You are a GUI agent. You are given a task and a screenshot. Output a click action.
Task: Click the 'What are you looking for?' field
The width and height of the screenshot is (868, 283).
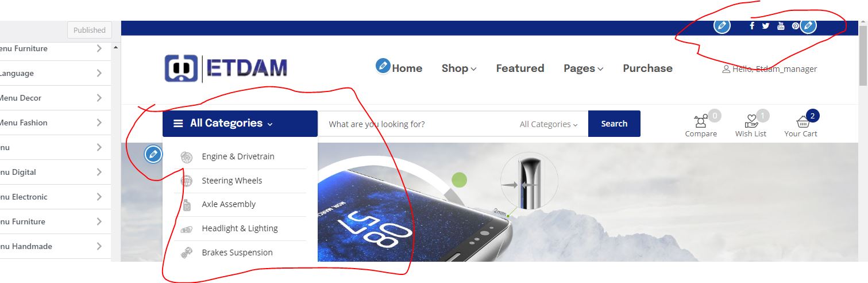click(x=416, y=124)
